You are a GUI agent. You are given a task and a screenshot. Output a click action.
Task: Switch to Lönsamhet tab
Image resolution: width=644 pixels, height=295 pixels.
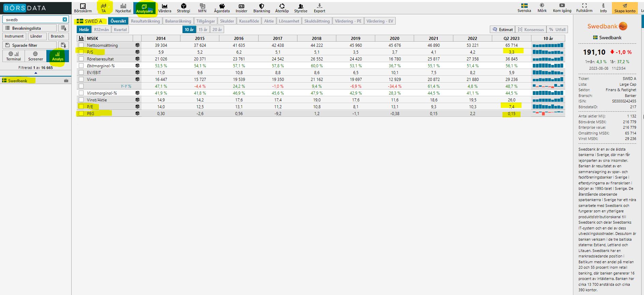289,21
